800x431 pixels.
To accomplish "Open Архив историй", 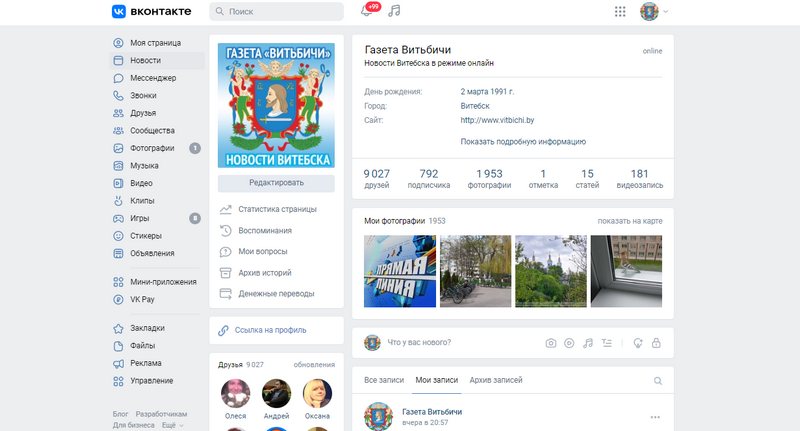I will pos(256,273).
